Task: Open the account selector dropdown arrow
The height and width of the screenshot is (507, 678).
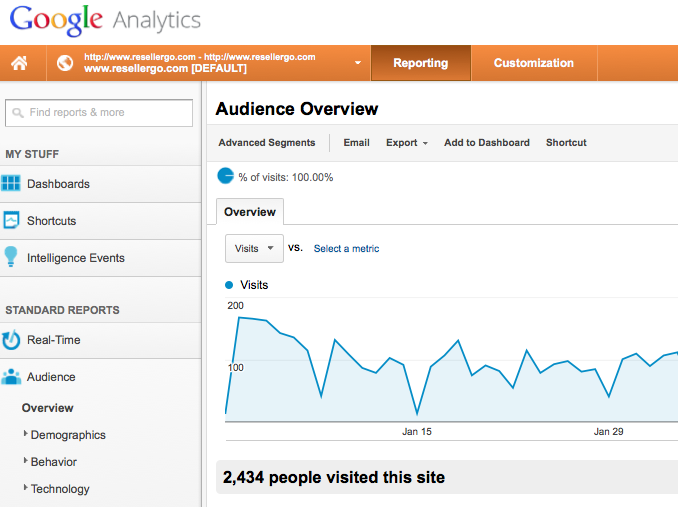Action: pos(358,63)
